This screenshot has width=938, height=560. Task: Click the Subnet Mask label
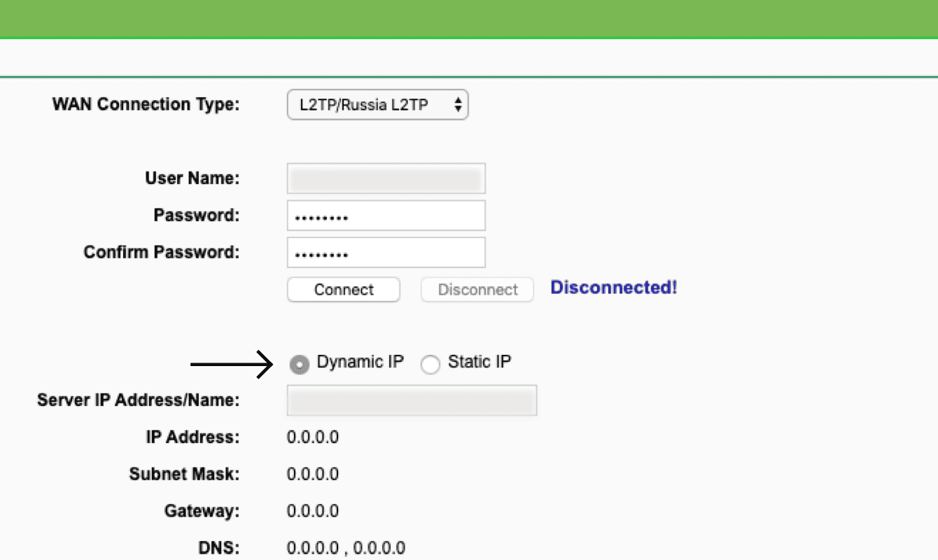pos(185,475)
